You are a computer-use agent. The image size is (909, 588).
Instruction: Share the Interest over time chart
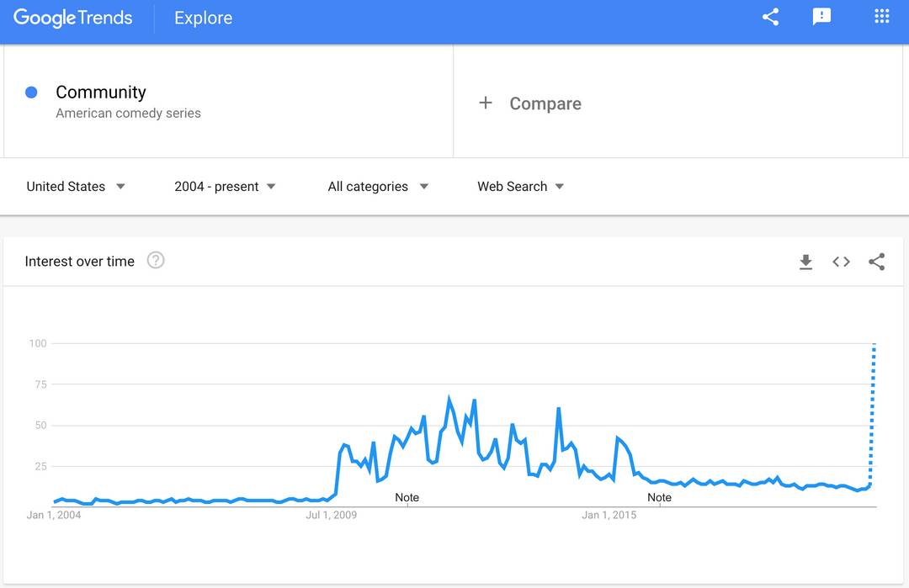pyautogui.click(x=877, y=262)
